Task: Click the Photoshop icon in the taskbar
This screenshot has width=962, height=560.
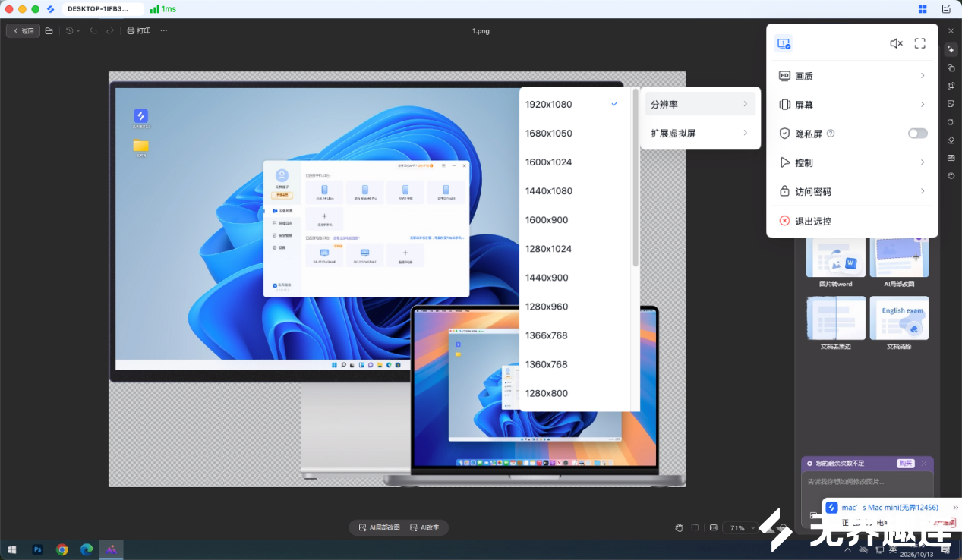Action: (37, 549)
